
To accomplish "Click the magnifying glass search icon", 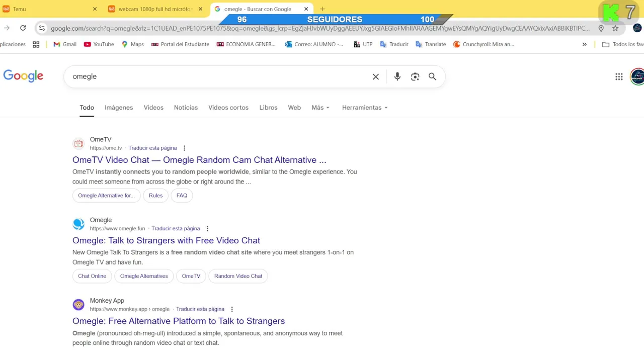I will click(x=432, y=76).
